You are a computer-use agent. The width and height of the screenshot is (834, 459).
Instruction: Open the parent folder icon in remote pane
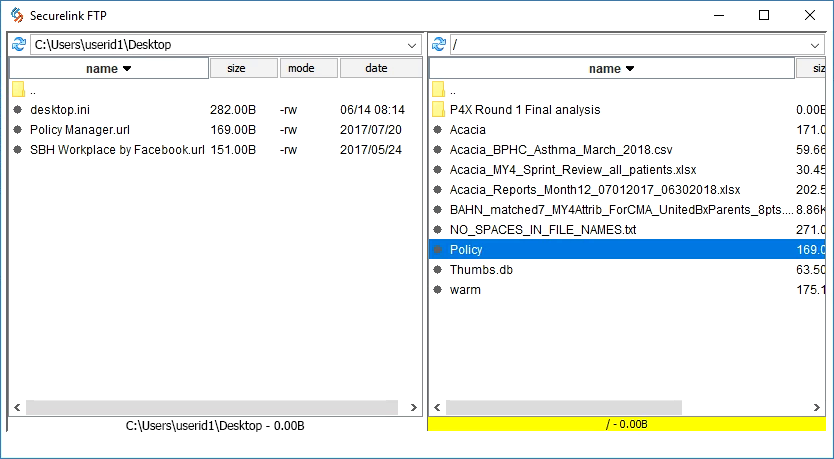[438, 90]
